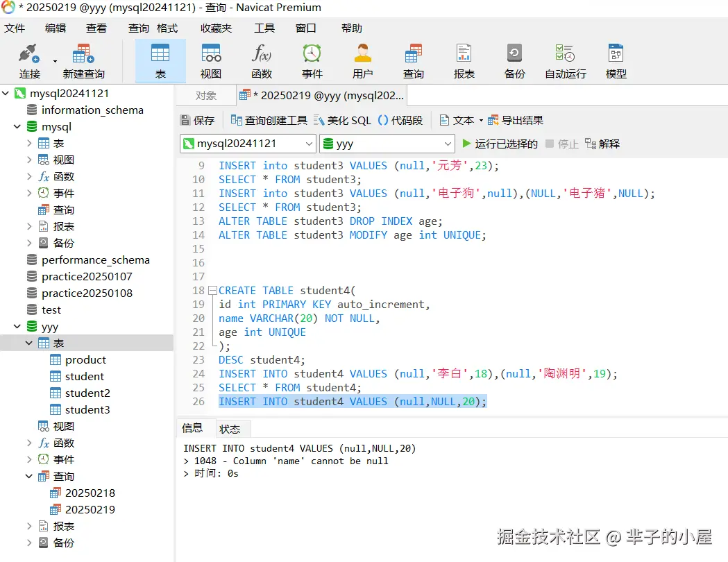Screen dimensions: 728x562
Task: Open the Query Builder (查询创建工具)
Action: pos(269,120)
